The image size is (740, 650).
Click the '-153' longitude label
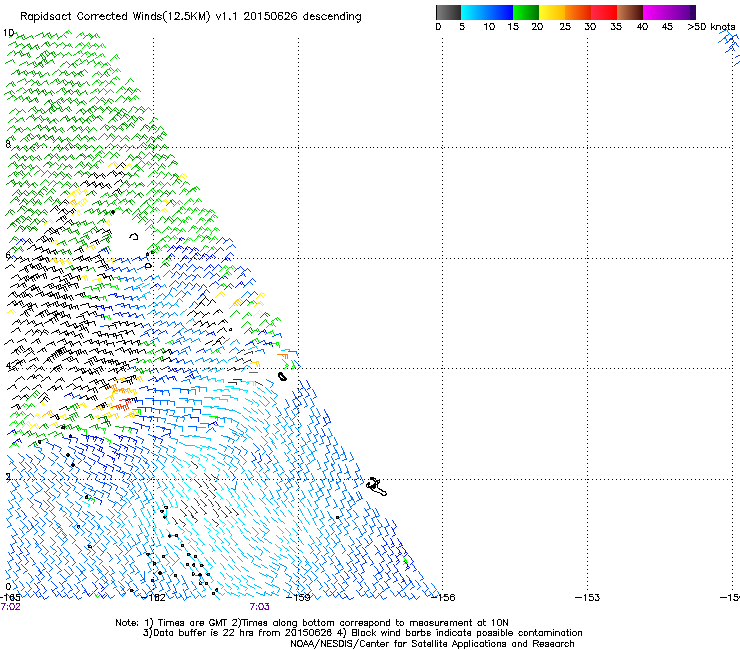click(x=588, y=597)
